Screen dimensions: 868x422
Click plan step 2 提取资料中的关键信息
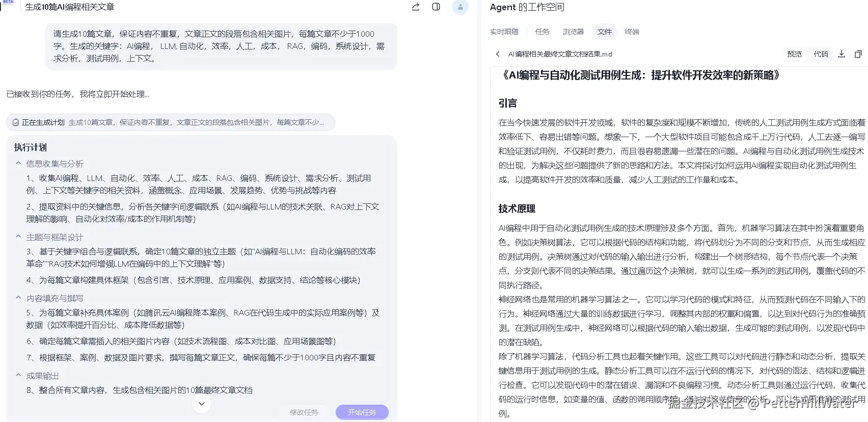point(203,213)
